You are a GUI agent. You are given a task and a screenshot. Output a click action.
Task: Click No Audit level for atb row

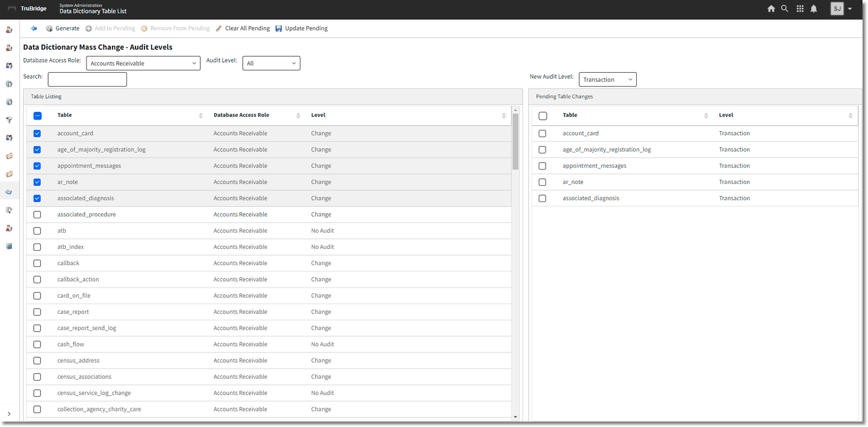323,231
